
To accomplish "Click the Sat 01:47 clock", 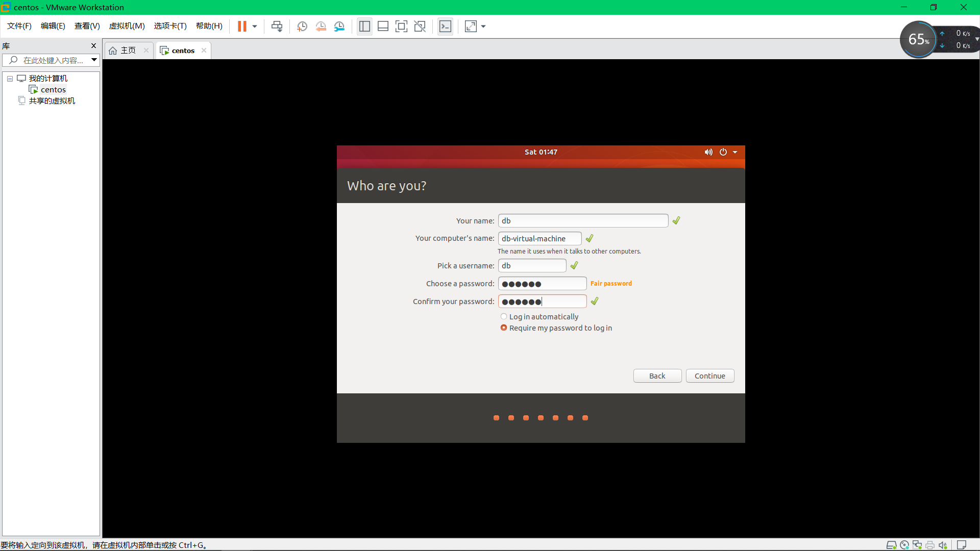I will coord(541,152).
